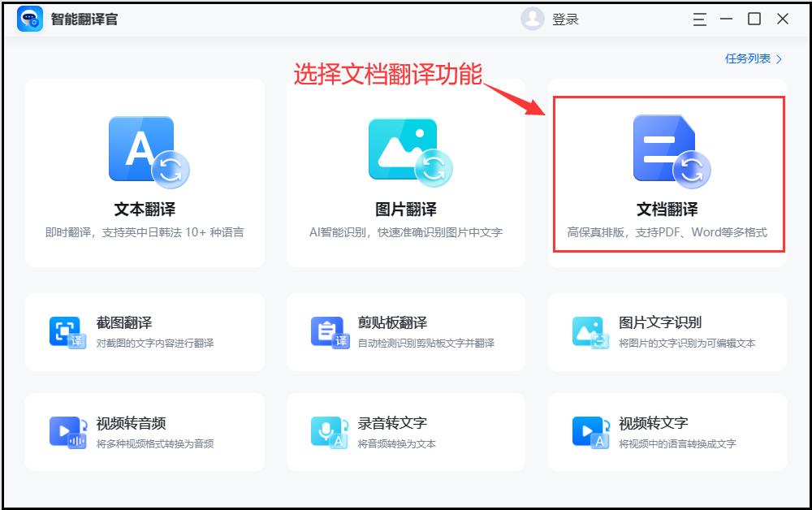Open the 录音转文字 recording-to-text tool icon

click(328, 430)
